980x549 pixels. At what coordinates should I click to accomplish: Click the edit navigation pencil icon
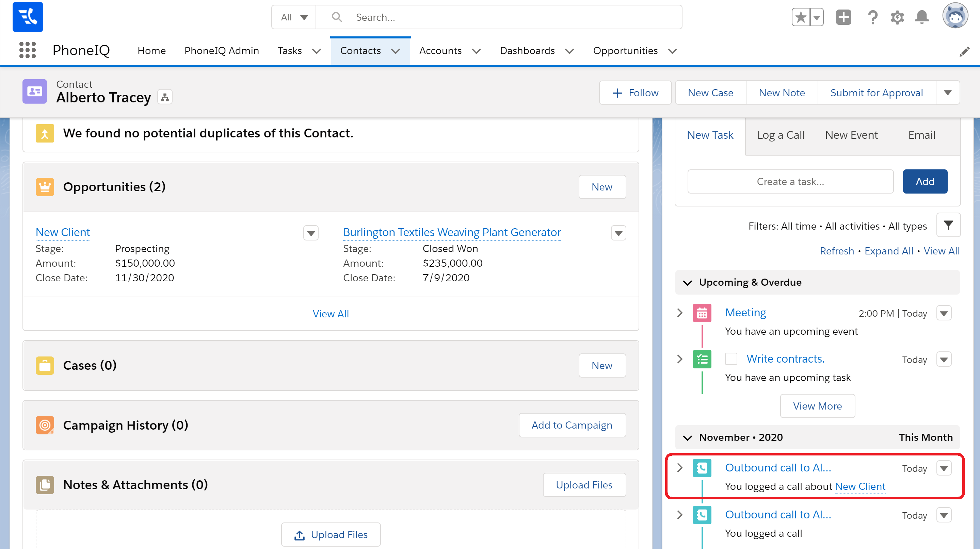click(x=964, y=51)
